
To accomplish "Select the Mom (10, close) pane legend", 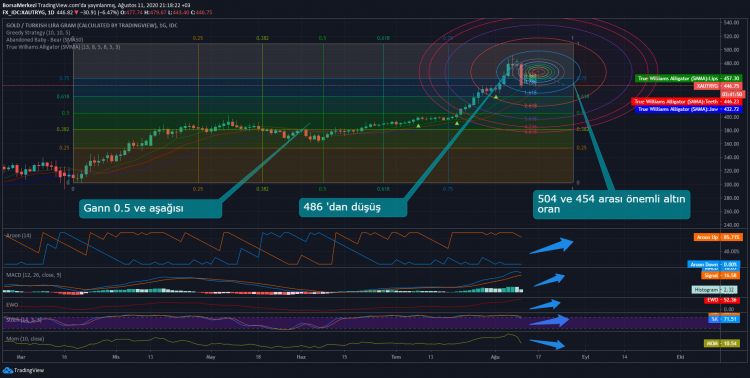I will pos(25,339).
